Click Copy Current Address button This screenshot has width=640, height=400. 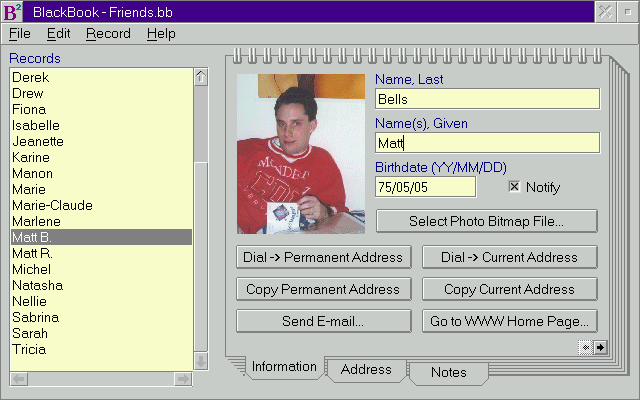pos(509,289)
